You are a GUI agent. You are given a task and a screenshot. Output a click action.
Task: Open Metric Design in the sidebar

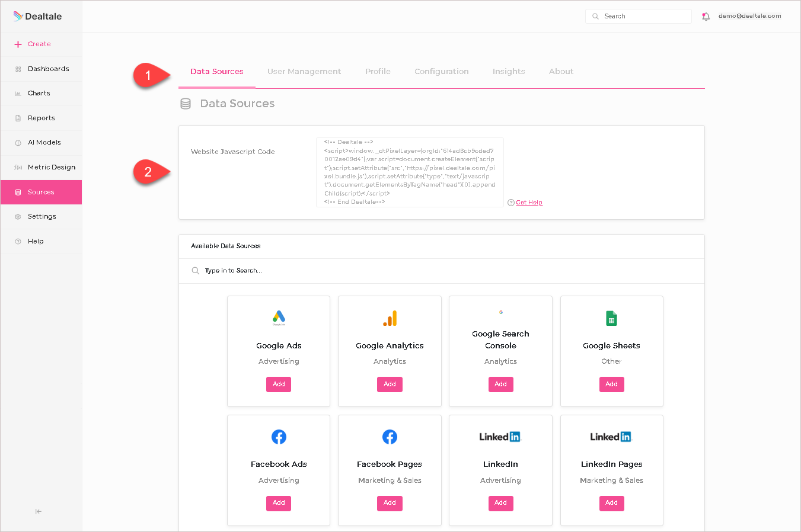pos(42,167)
